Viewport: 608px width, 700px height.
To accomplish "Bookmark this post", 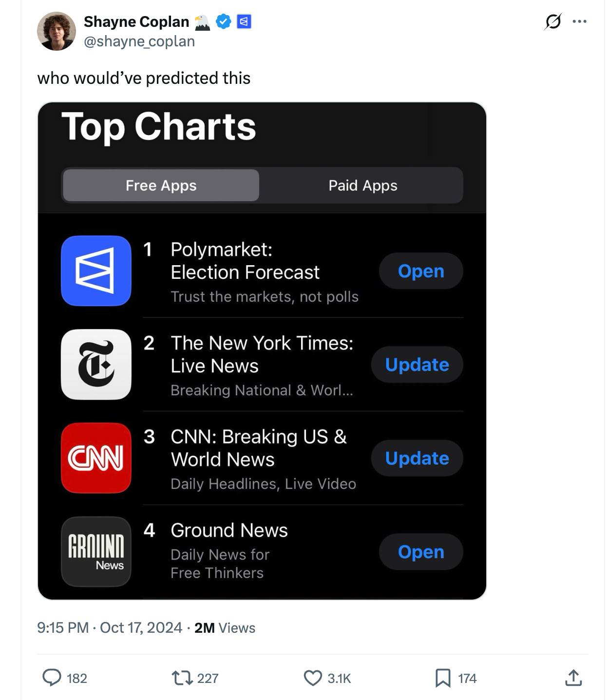I will [x=443, y=678].
